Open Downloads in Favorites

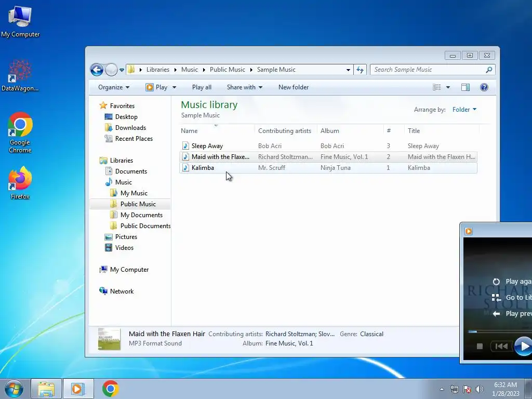[x=130, y=128]
